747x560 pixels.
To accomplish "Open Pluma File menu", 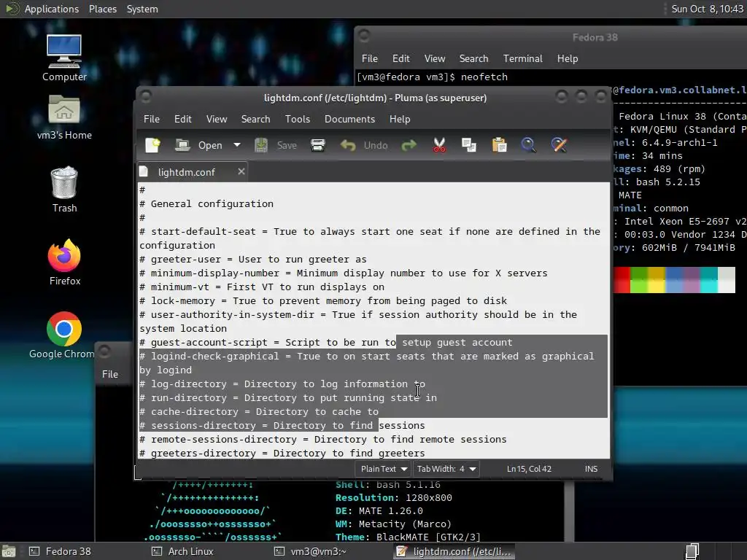I will 152,119.
